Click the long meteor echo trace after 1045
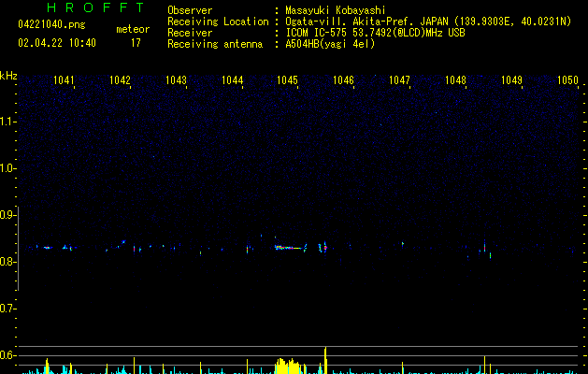Viewport: 588px width, 374px height. click(x=288, y=248)
